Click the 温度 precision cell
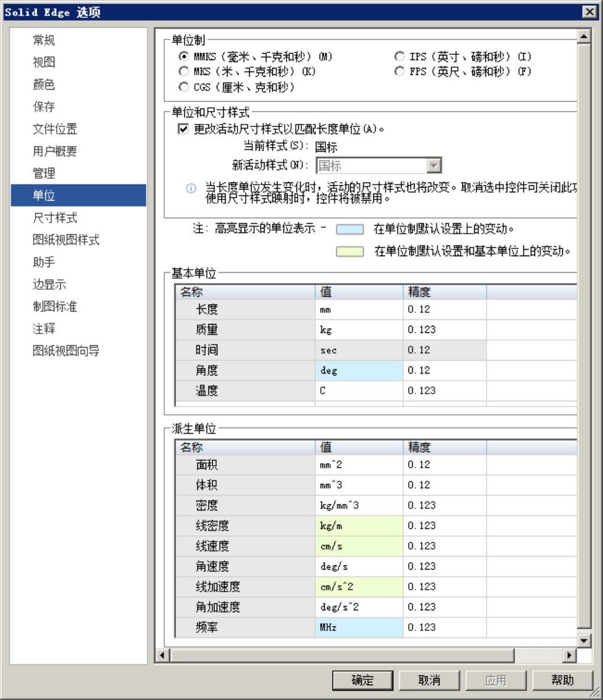 click(x=445, y=391)
